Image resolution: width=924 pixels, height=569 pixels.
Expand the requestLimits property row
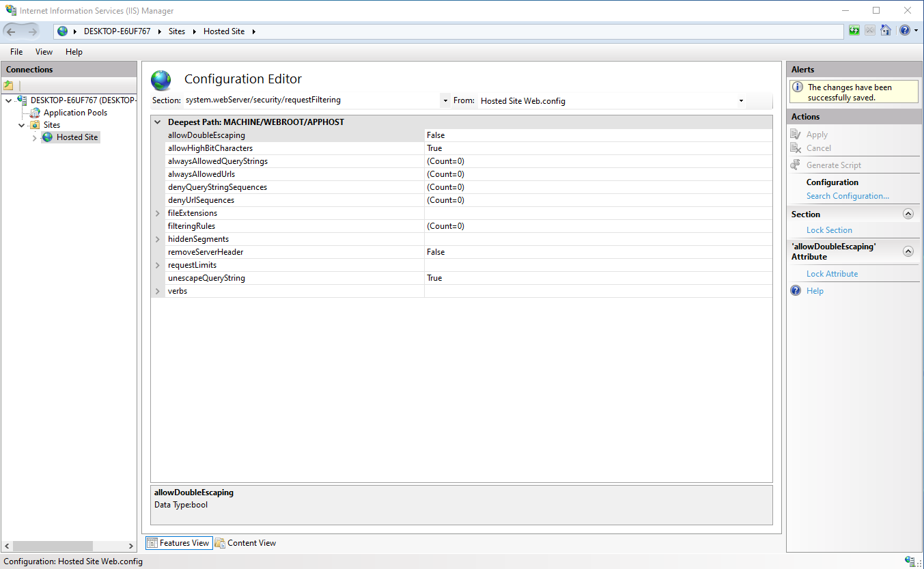coord(156,265)
